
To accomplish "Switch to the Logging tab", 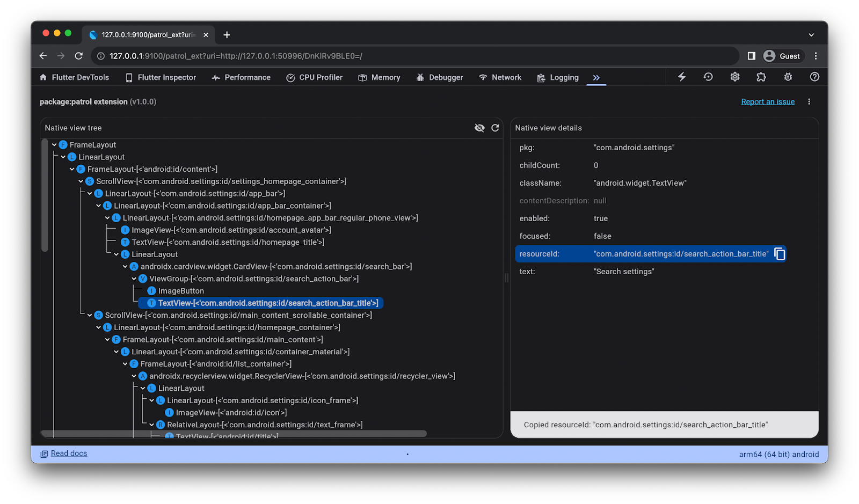I will click(x=558, y=78).
